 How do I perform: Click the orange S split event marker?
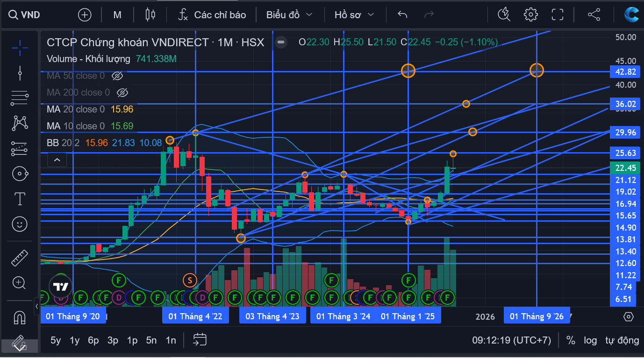[190, 280]
